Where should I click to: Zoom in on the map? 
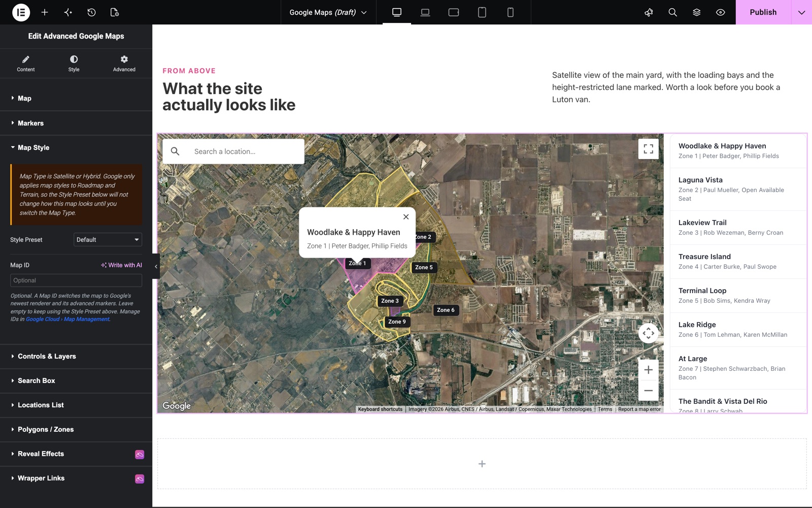pyautogui.click(x=649, y=370)
